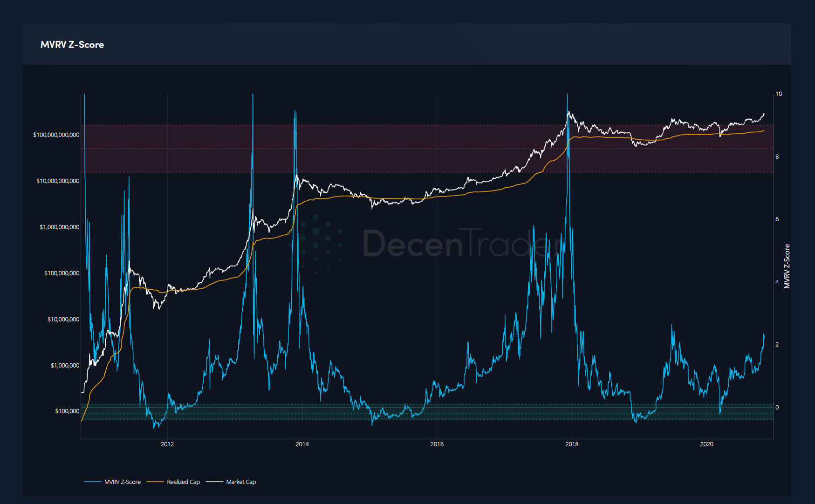Click the rotated MVRV Z-Score right axis title
The image size is (815, 504).
tap(787, 266)
